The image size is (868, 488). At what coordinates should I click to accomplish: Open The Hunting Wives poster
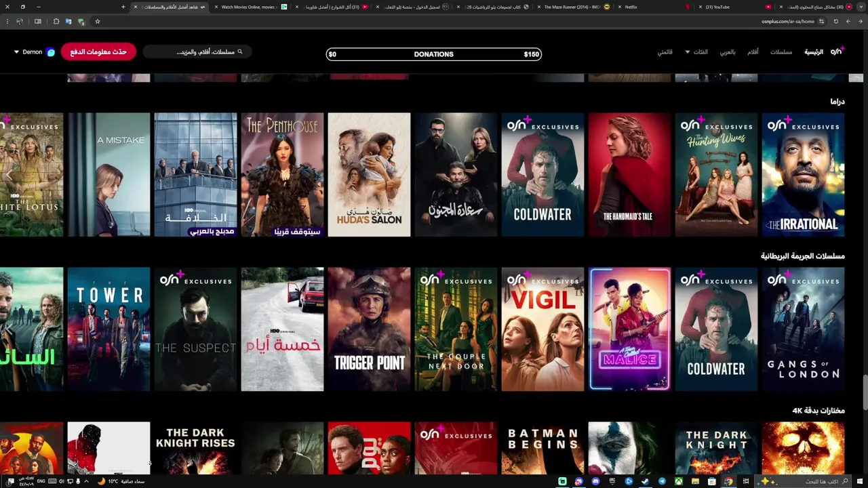pos(716,175)
